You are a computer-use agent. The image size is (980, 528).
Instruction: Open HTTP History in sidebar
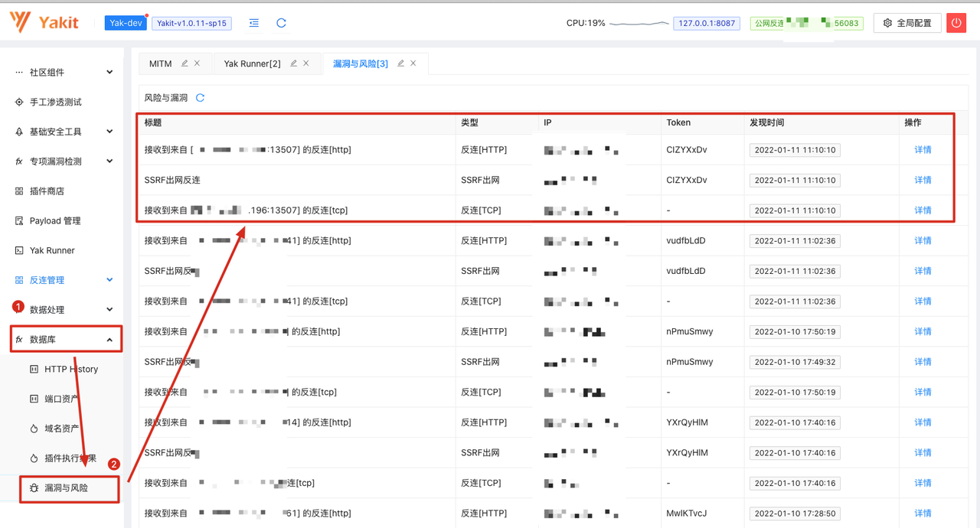click(x=70, y=370)
